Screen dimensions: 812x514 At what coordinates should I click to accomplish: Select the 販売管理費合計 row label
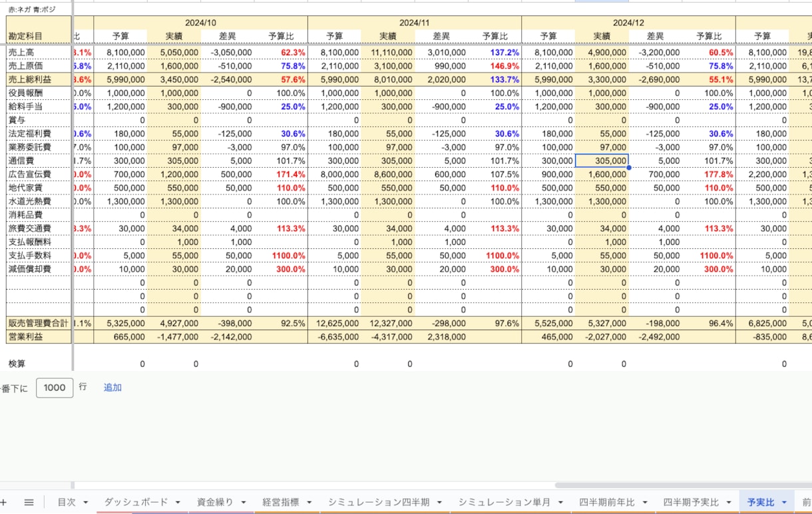(38, 324)
